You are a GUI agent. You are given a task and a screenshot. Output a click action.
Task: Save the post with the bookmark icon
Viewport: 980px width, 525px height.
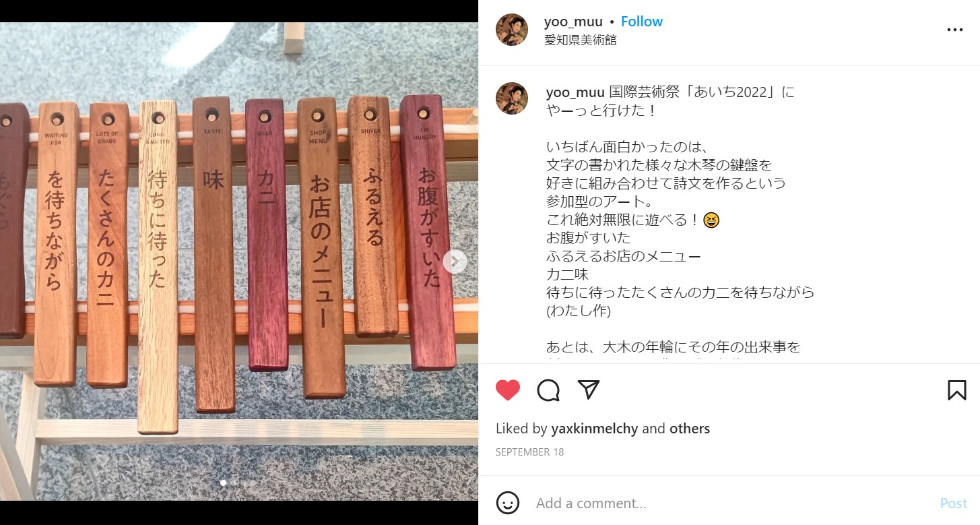pos(956,390)
